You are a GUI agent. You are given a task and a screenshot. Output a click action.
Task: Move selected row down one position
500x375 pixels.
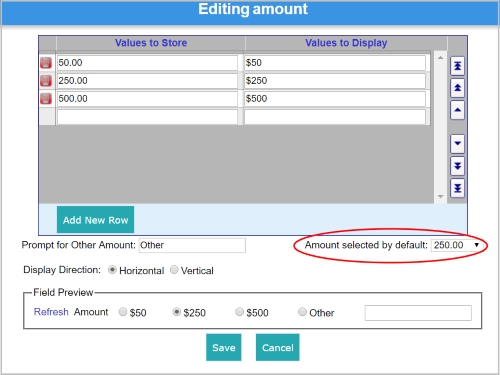pyautogui.click(x=457, y=144)
